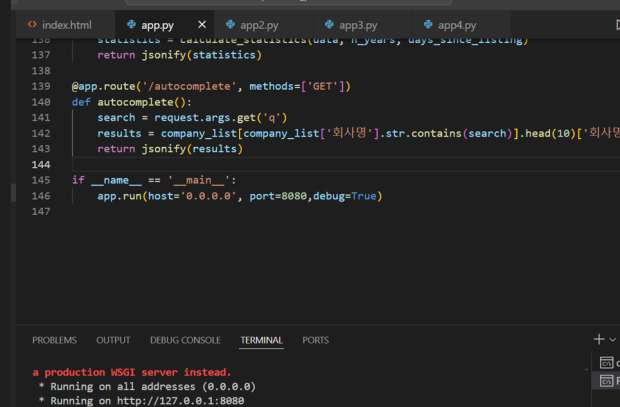Click line number 144 in the gutter

[x=41, y=164]
